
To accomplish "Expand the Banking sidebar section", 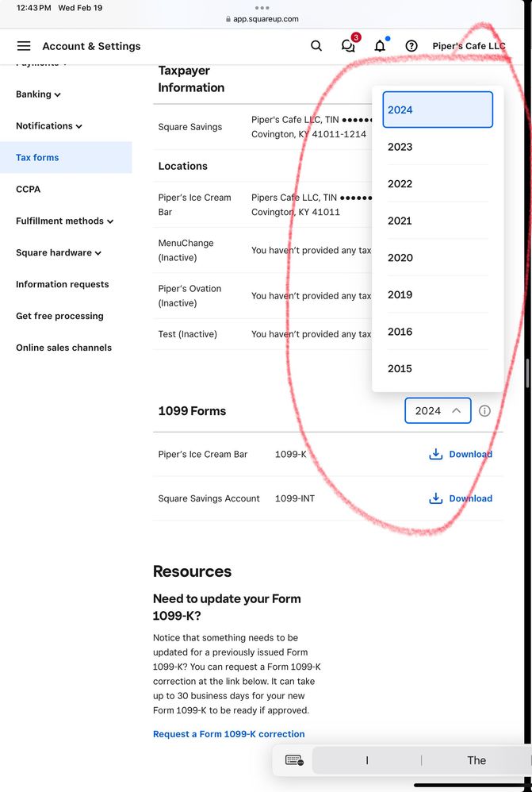I will (38, 94).
